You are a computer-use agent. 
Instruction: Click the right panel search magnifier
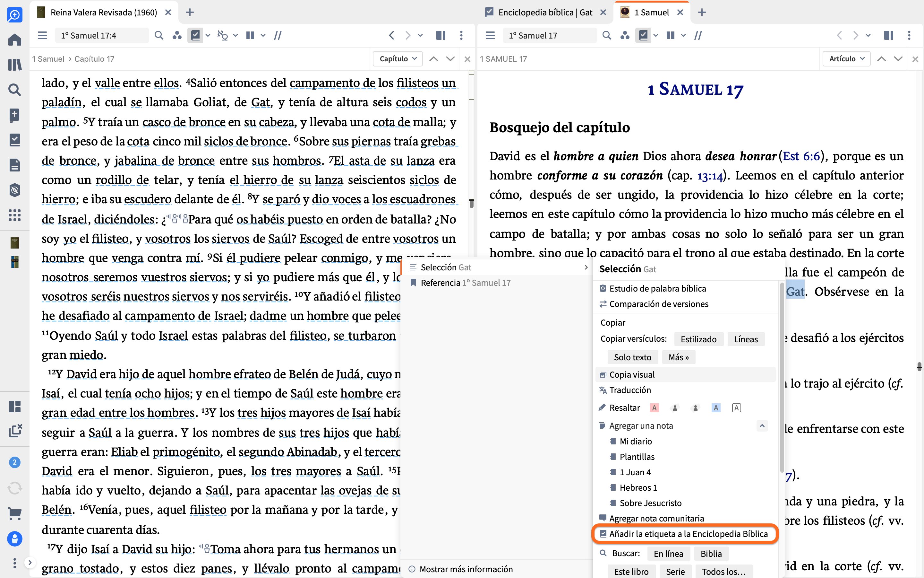(606, 36)
